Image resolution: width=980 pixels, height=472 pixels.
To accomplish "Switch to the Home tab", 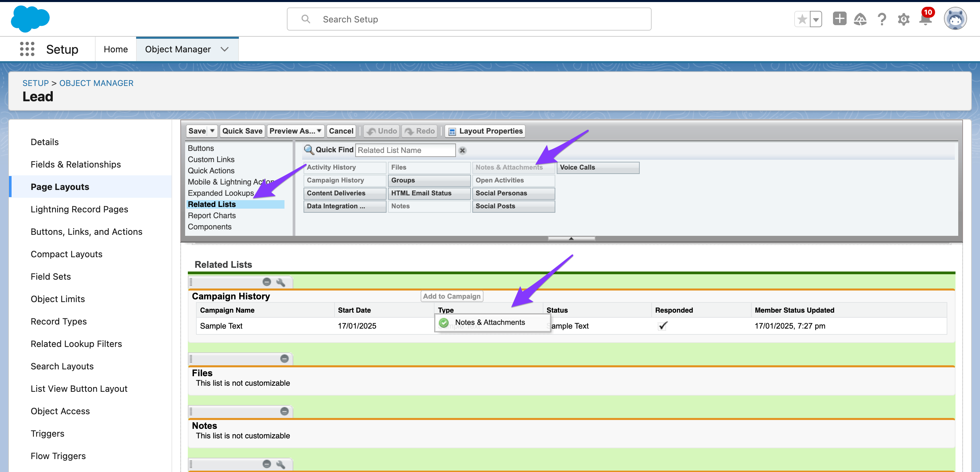I will (x=116, y=49).
